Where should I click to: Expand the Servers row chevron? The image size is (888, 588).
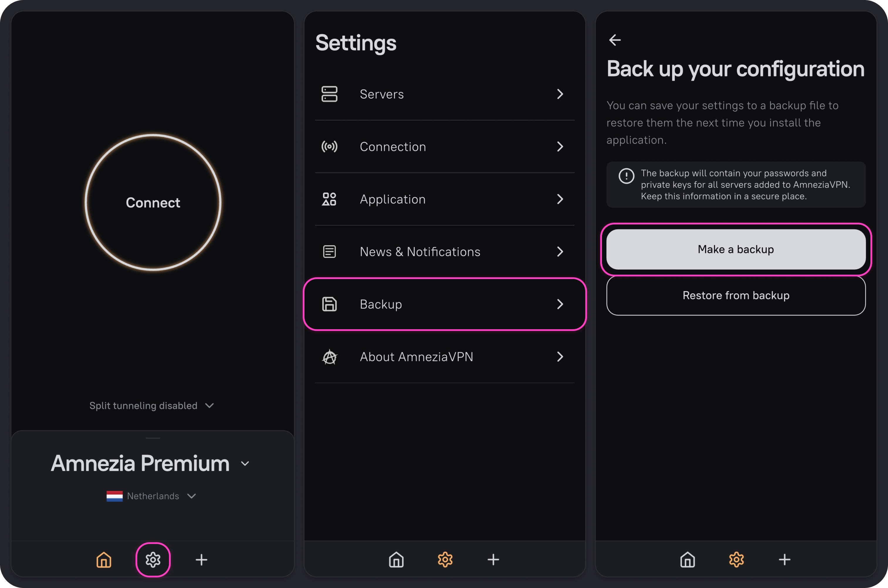(560, 94)
